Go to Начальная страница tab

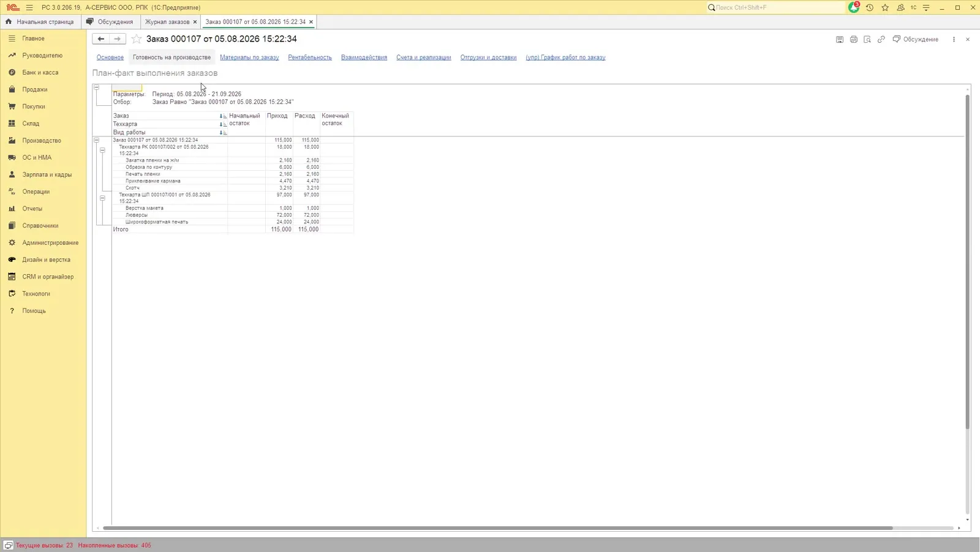tap(40, 21)
